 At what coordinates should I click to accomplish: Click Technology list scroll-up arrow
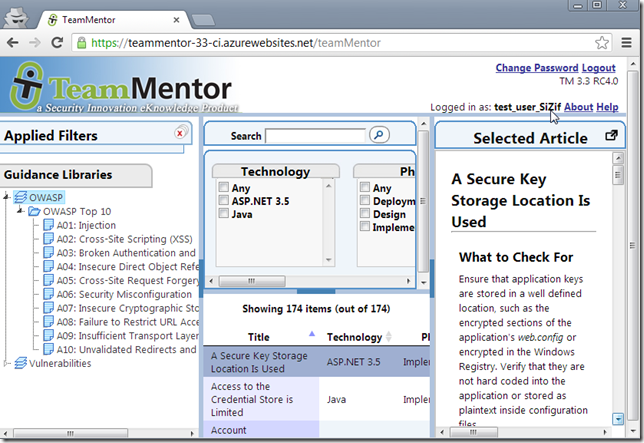click(328, 186)
